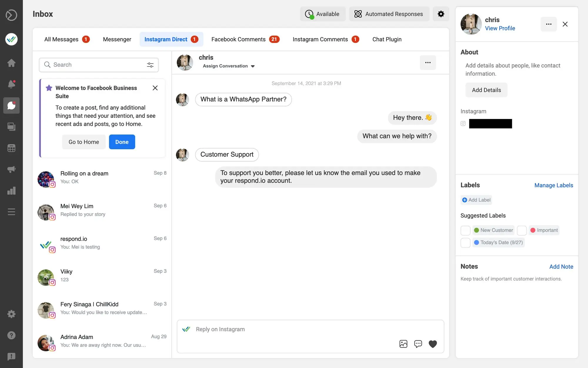Click the 'What is a WhatsApp Partner?' message
Viewport: 588px width, 368px height.
243,100
